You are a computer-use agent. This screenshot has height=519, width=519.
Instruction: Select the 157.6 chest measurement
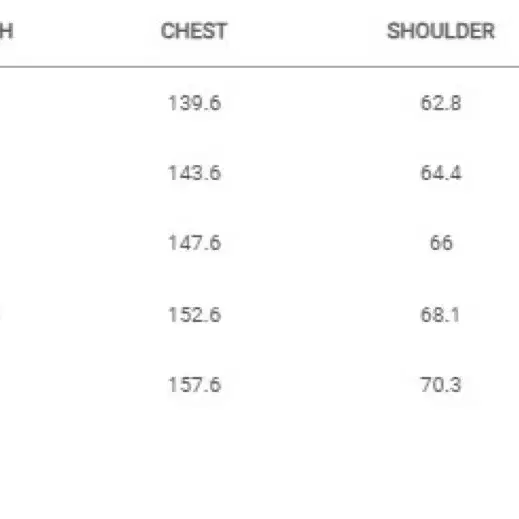pyautogui.click(x=195, y=385)
